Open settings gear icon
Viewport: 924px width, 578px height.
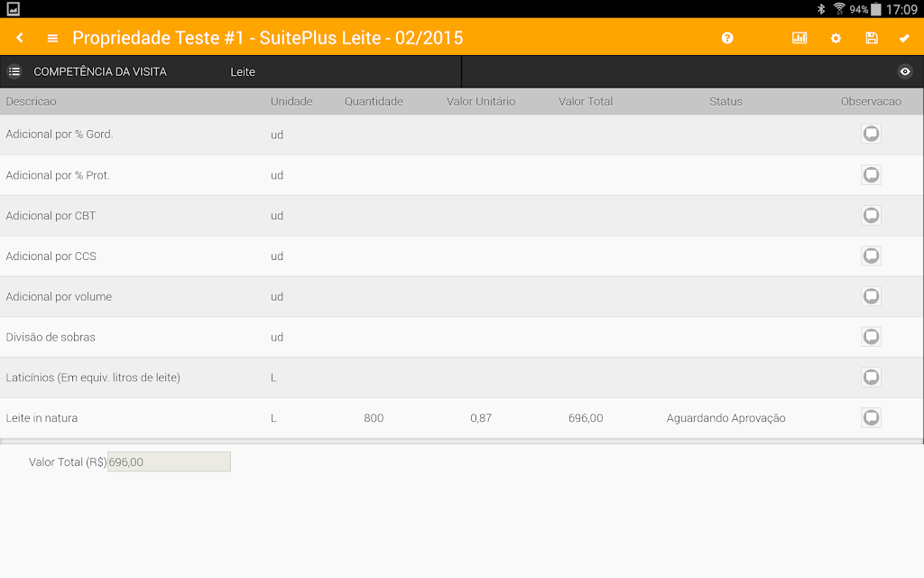coord(836,38)
